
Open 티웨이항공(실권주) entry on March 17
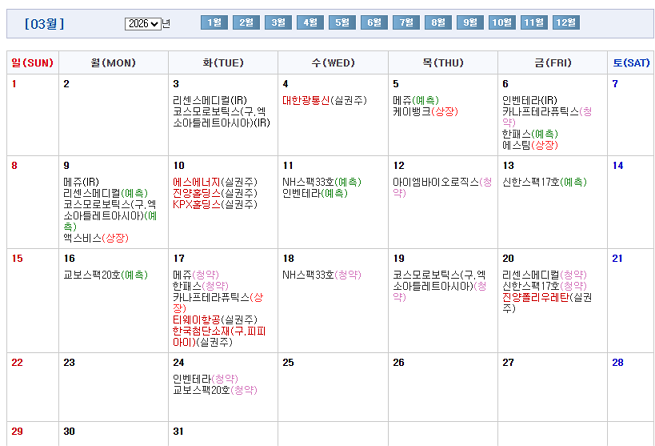[215, 320]
